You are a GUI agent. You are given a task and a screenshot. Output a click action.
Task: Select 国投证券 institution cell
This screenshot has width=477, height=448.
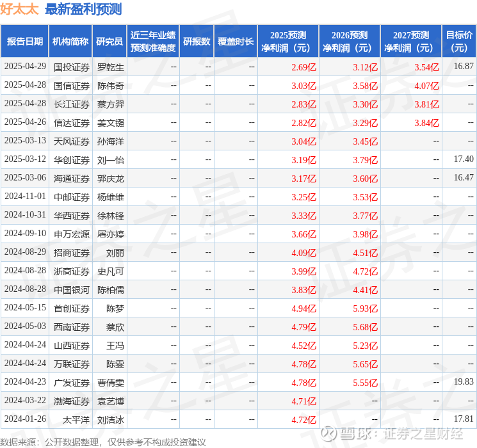72,67
